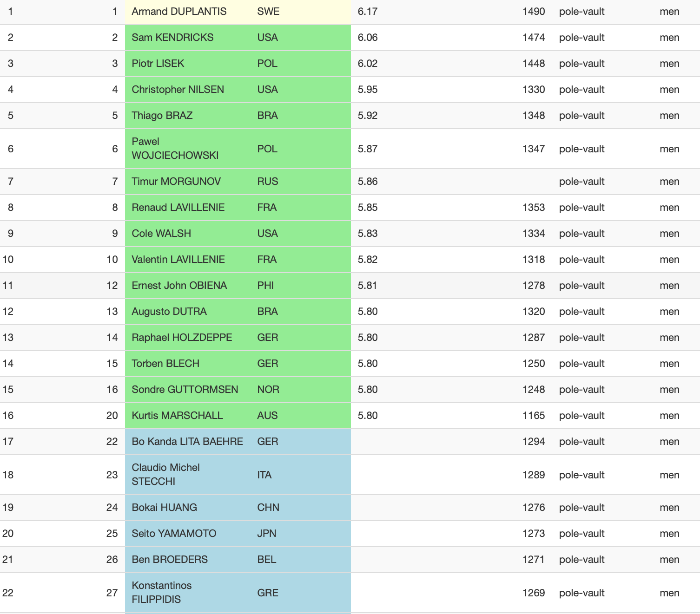Select Seito YAMAMOTO name cell
700x614 pixels.
pos(174,534)
